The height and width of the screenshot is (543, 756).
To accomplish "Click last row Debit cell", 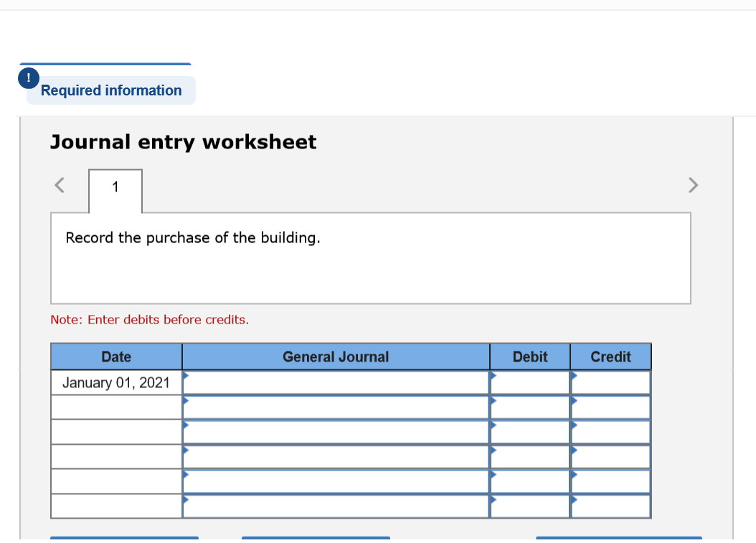I will pyautogui.click(x=530, y=506).
